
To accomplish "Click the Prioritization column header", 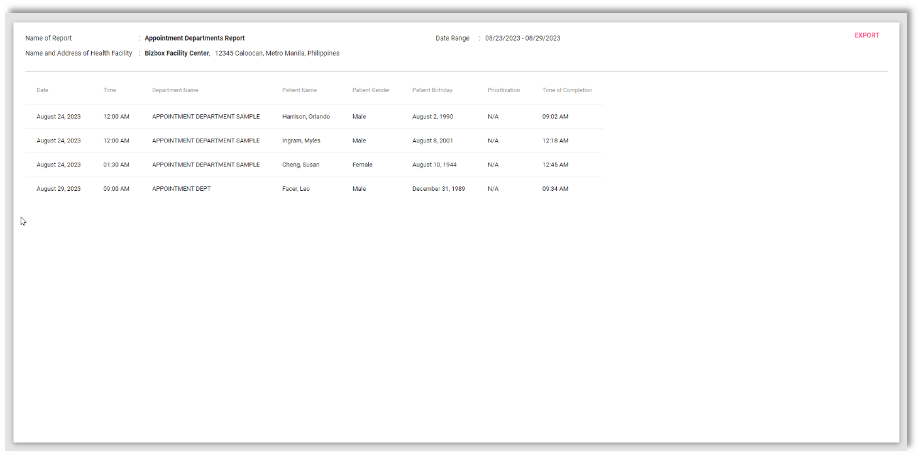I will [504, 91].
